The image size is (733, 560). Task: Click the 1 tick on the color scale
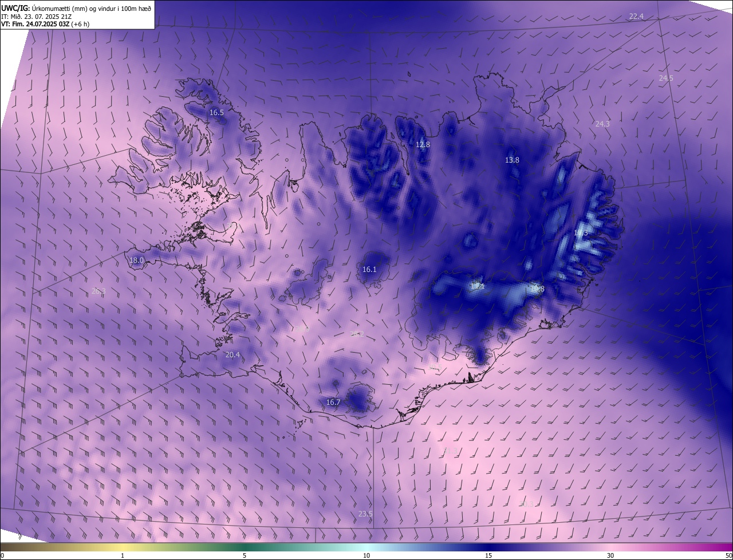click(x=123, y=555)
